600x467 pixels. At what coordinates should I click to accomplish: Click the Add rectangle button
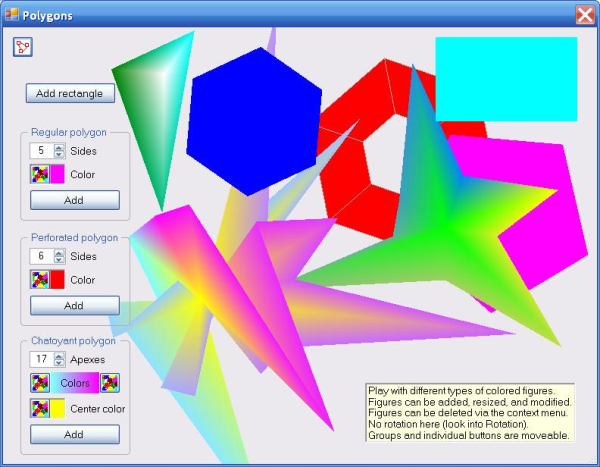click(70, 93)
